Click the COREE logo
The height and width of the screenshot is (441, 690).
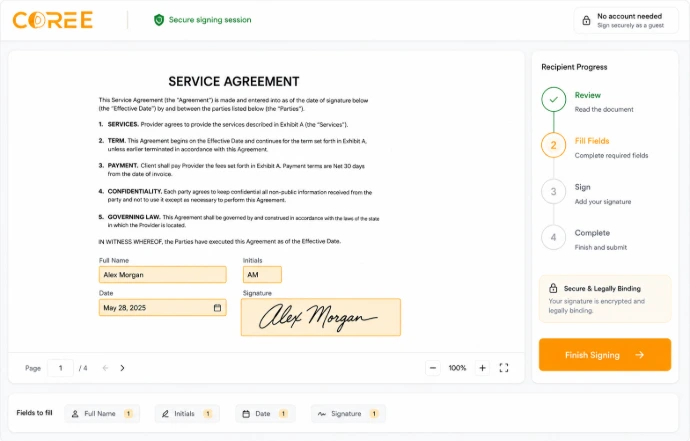click(x=53, y=20)
